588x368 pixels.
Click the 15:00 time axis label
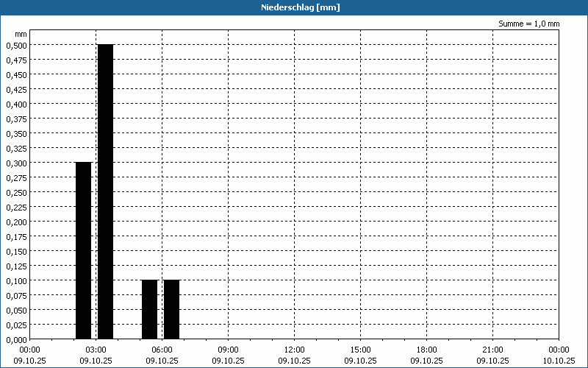[360, 350]
